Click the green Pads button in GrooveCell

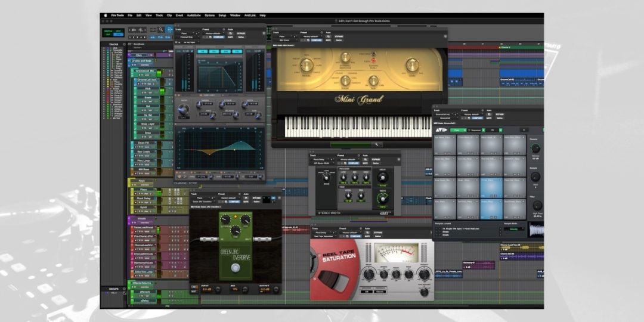coord(458,130)
